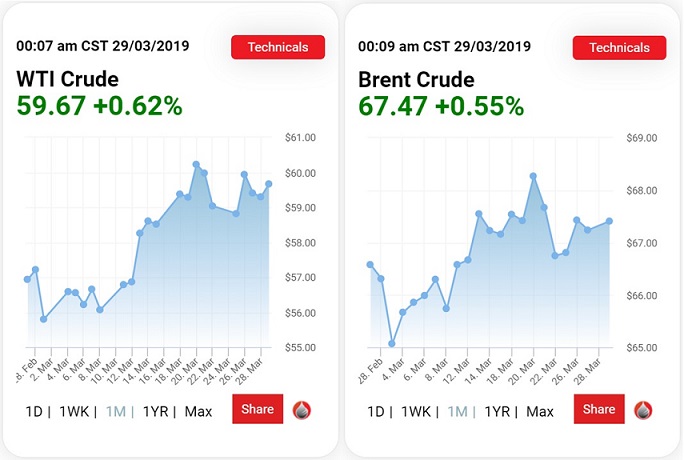The image size is (684, 460).
Task: Switch Brent chart to 1YR range
Action: pos(499,411)
